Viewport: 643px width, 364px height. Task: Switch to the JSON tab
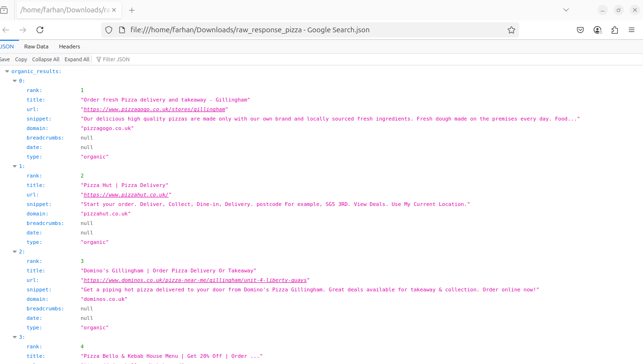click(7, 47)
